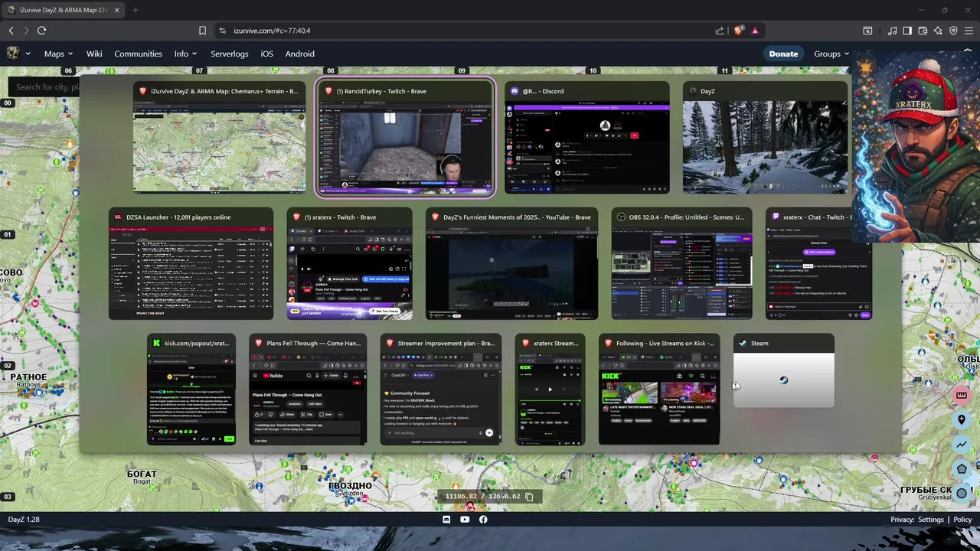Open the Policy link in the footer
980x551 pixels.
tap(962, 520)
